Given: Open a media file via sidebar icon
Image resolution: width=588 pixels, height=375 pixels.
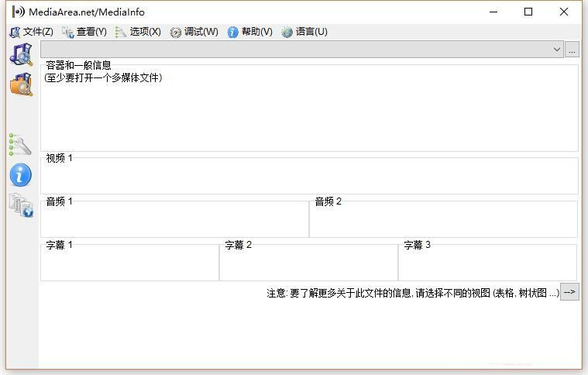Looking at the screenshot, I should [22, 54].
